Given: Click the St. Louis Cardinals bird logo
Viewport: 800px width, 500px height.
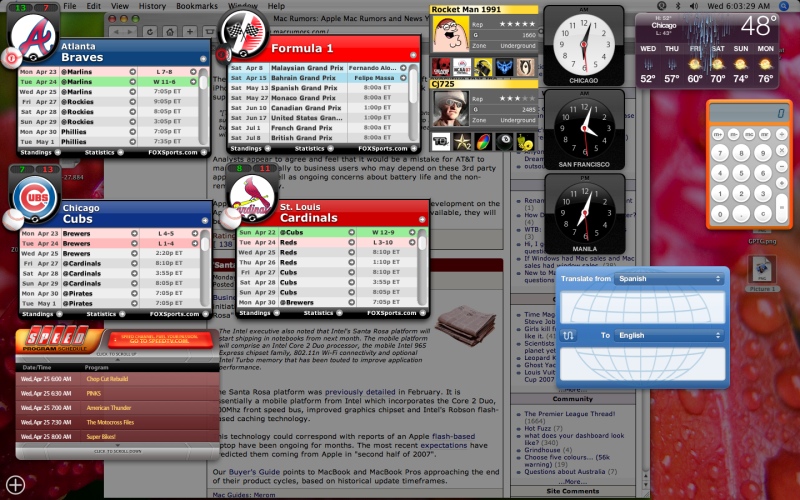Looking at the screenshot, I should pyautogui.click(x=252, y=198).
